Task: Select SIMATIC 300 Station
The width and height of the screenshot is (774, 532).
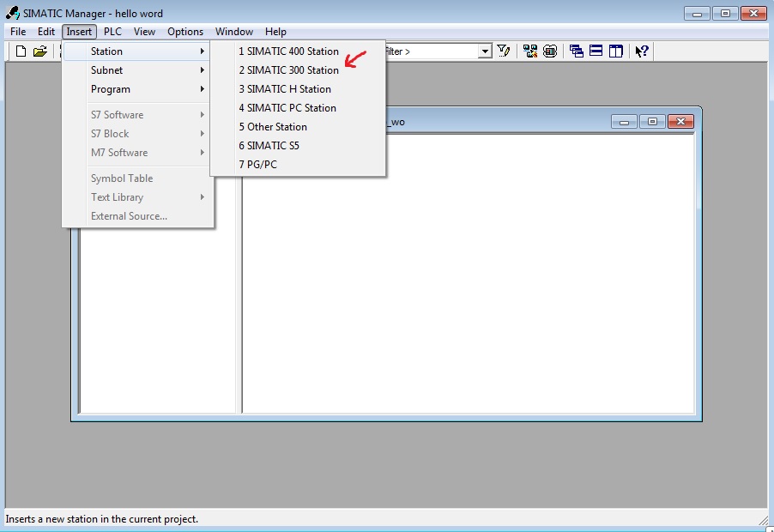Action: coord(288,70)
